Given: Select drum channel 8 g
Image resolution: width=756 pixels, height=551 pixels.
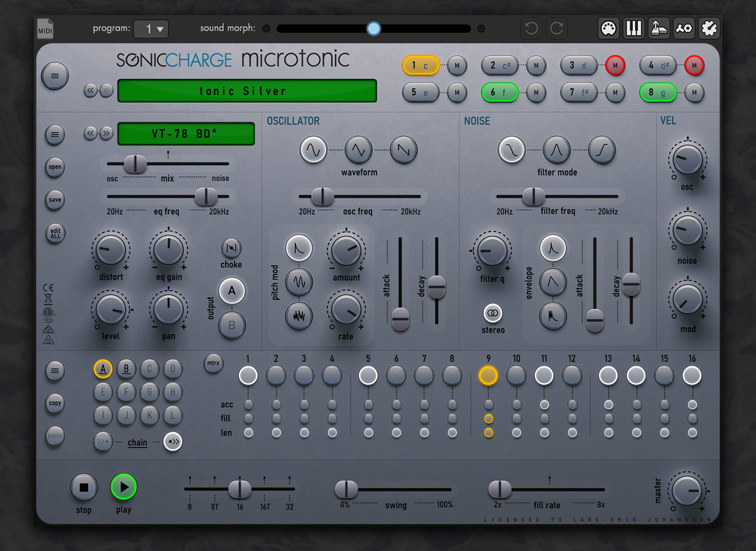Looking at the screenshot, I should (658, 92).
